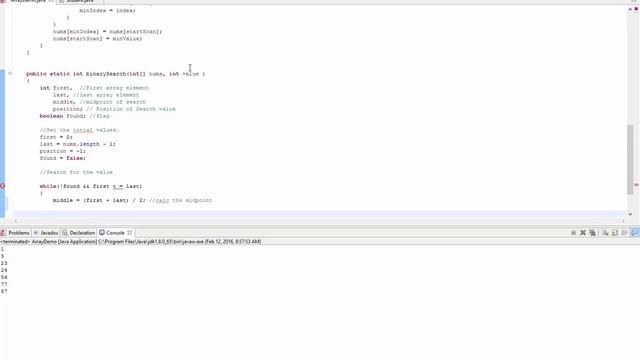
Task: Click 'nums[startScan] = minValue;' line
Action: pyautogui.click(x=98, y=38)
